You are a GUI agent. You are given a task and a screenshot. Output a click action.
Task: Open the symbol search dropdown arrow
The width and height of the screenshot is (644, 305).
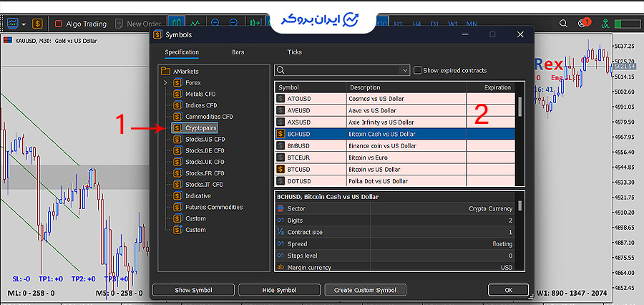405,70
